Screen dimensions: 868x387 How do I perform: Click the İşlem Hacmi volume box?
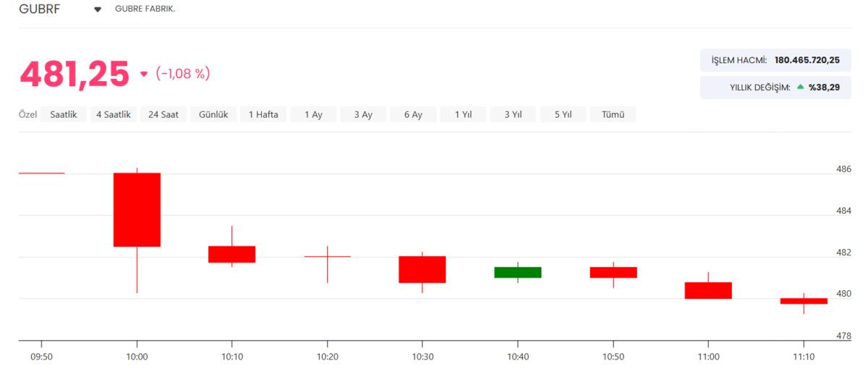[775, 60]
